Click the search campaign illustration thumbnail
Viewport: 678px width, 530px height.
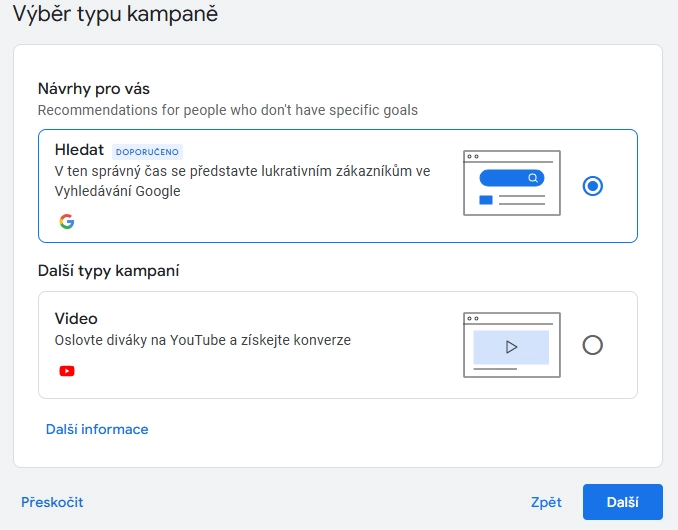(x=512, y=183)
